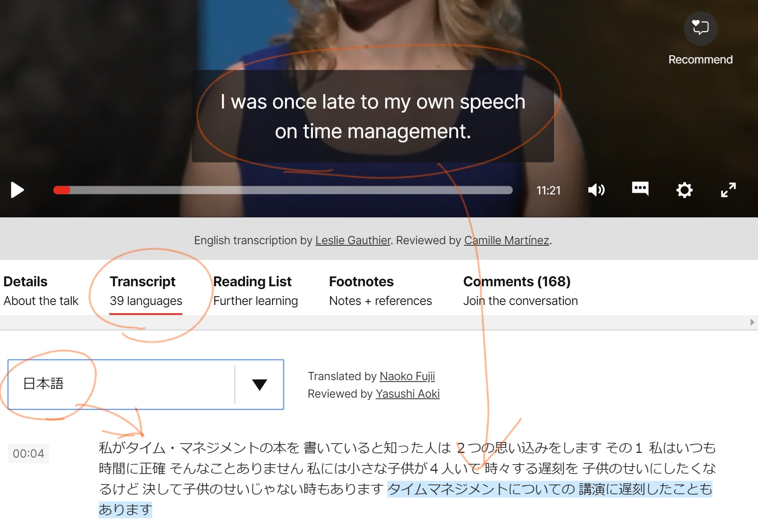Viewport: 758px width, 532px height.
Task: Click the tab bar's right scroll arrow
Action: [x=752, y=322]
